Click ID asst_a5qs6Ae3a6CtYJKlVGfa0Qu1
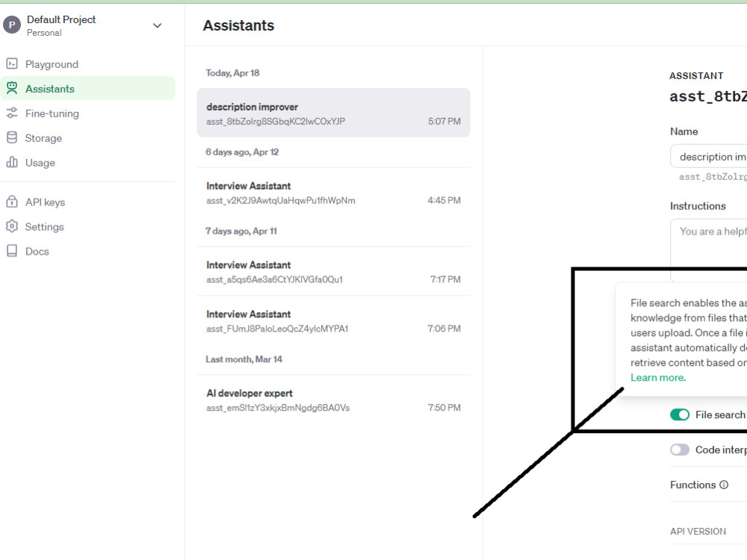 point(274,279)
